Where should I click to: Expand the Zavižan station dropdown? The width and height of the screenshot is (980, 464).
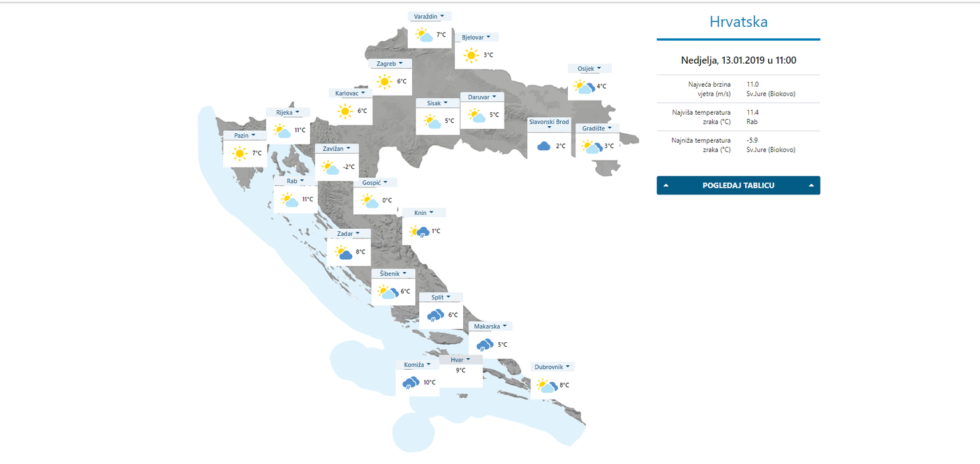(x=336, y=149)
